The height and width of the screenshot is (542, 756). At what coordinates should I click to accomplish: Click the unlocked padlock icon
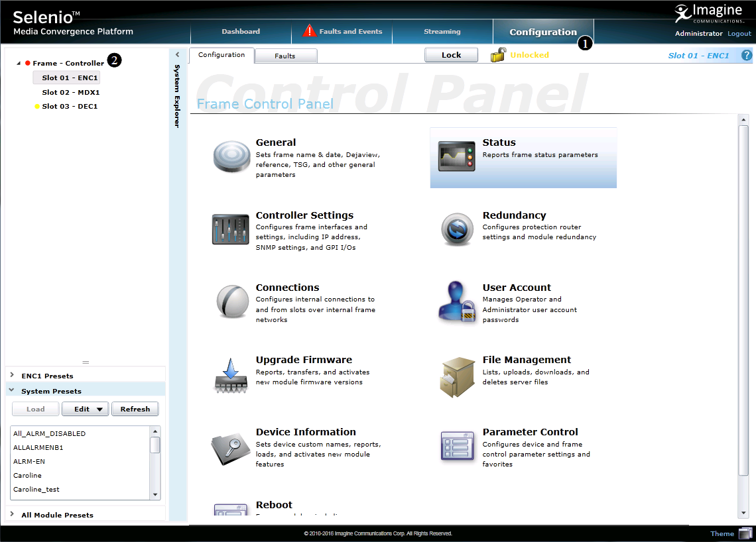498,55
